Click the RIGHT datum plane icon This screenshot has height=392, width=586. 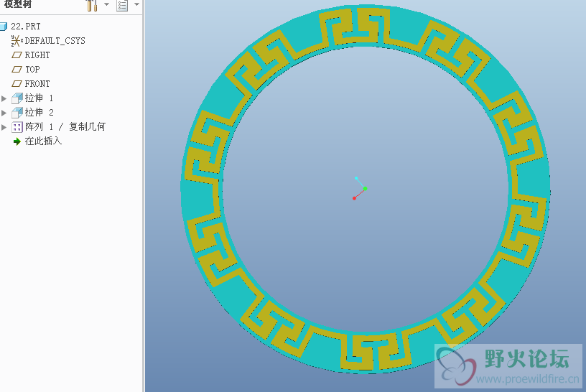pos(17,55)
